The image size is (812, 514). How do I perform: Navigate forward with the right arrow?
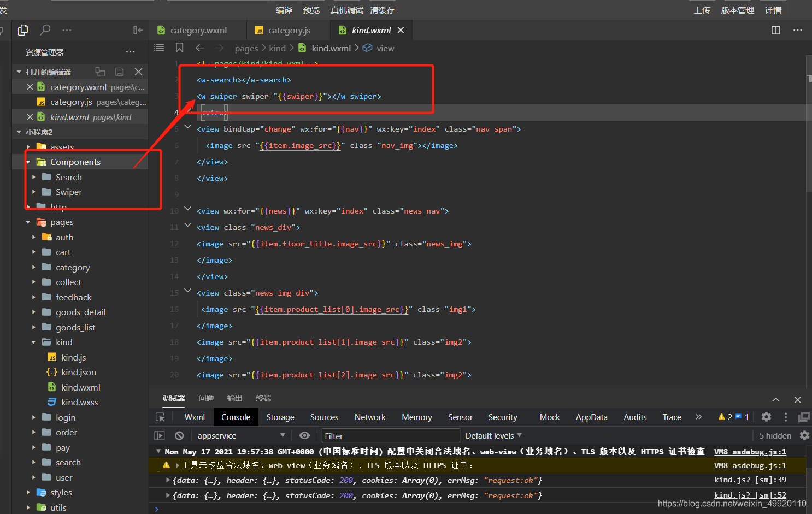pos(219,48)
